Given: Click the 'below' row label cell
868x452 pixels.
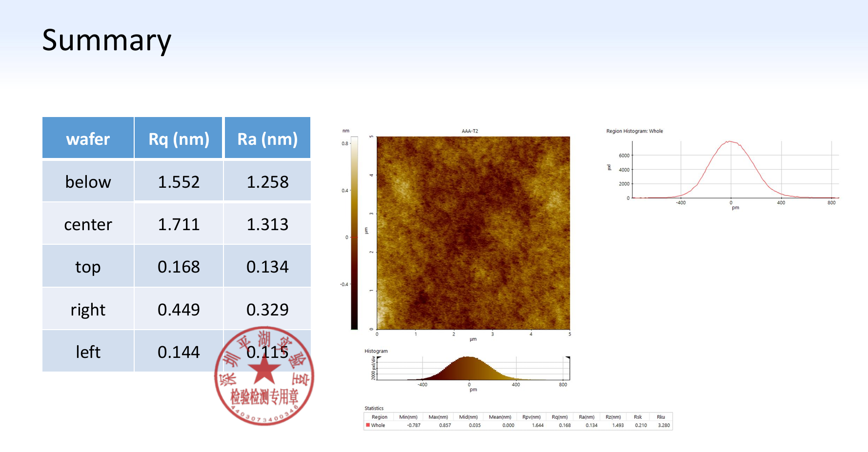Looking at the screenshot, I should tap(88, 181).
